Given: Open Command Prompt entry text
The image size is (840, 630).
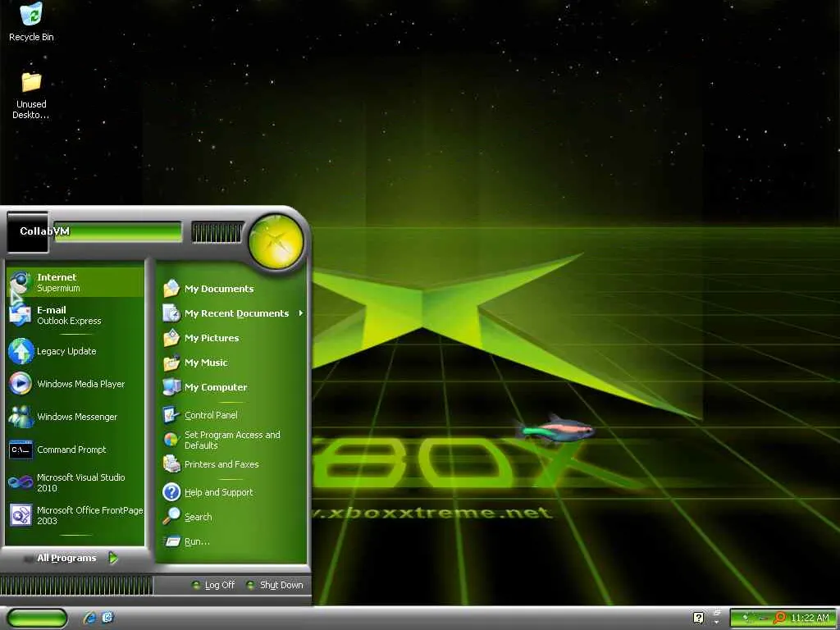Looking at the screenshot, I should click(72, 450).
